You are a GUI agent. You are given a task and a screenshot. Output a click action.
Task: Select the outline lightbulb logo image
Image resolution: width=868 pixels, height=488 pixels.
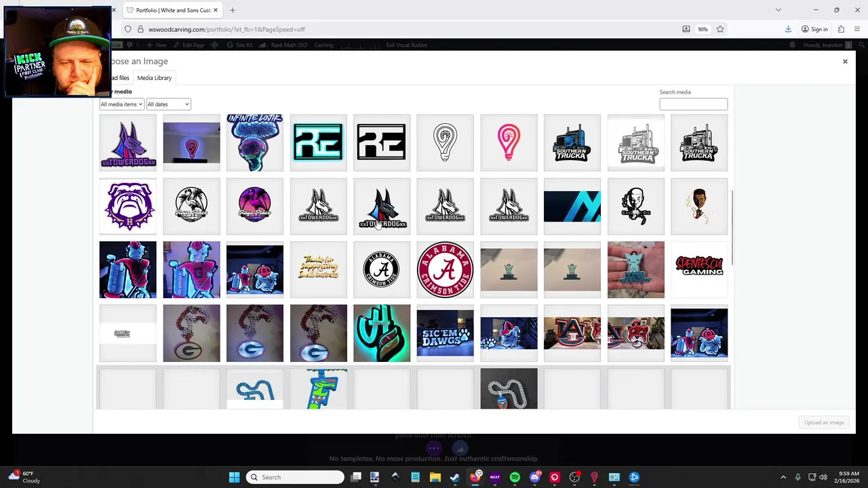click(445, 142)
